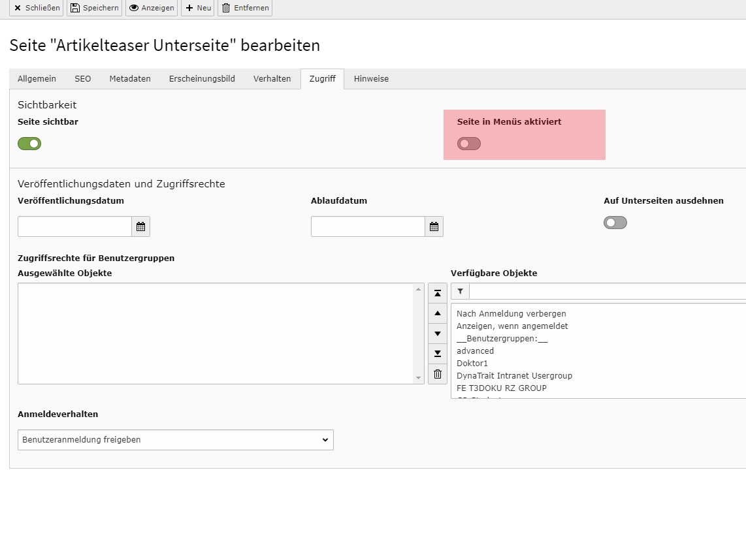
Task: Move selected object to top
Action: 438,293
